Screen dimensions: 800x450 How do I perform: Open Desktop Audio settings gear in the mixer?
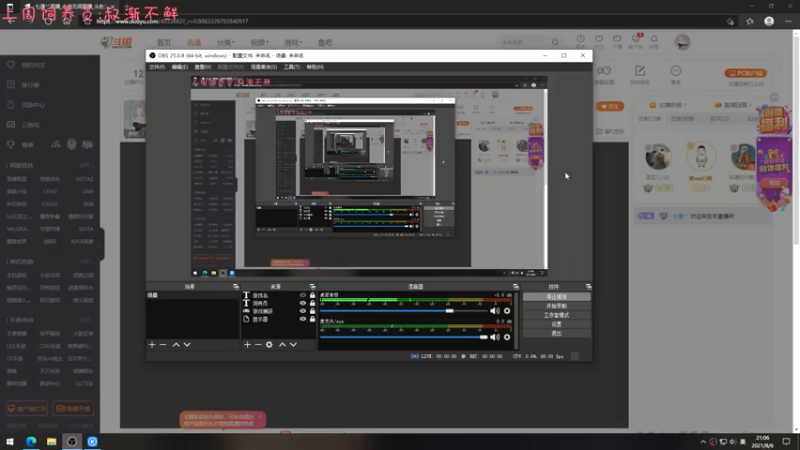(507, 311)
